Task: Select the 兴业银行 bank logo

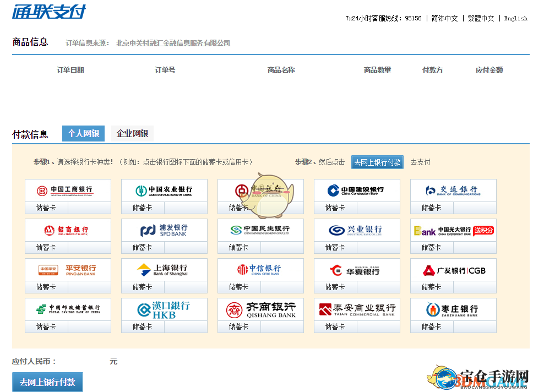Action: click(357, 230)
